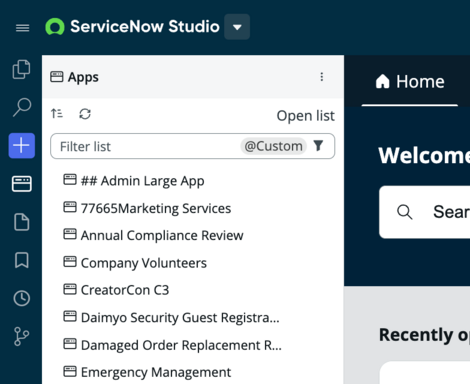Open the bookmarks sidebar icon
470x384 pixels.
(x=22, y=260)
